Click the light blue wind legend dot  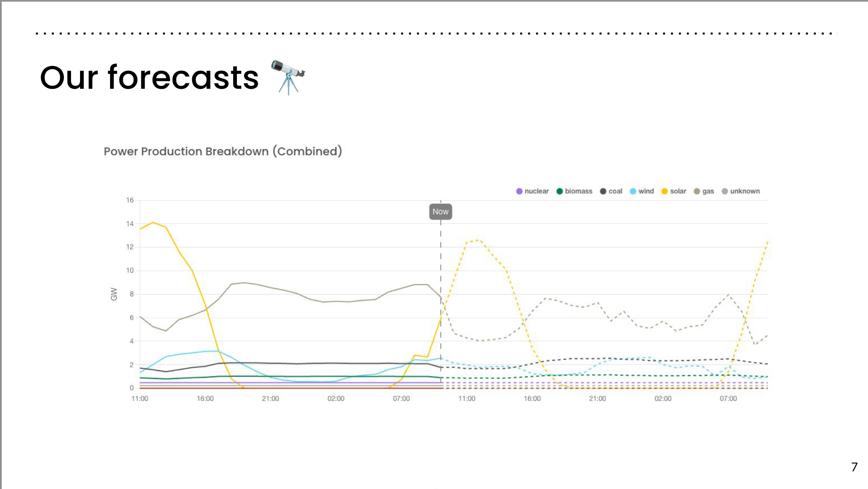coord(633,191)
